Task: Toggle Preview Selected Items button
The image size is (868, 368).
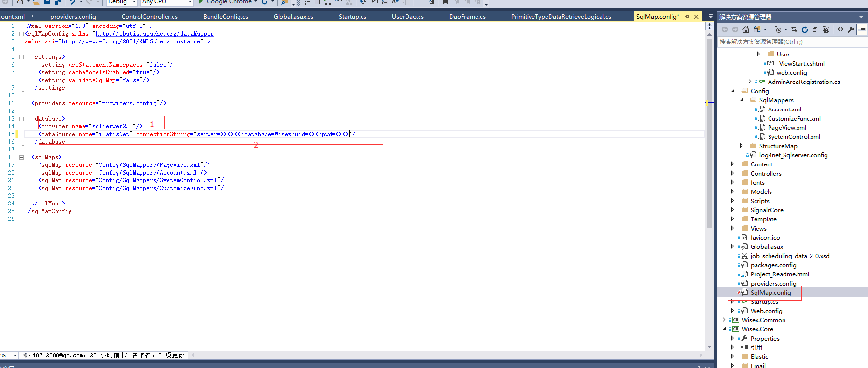Action: pyautogui.click(x=862, y=29)
